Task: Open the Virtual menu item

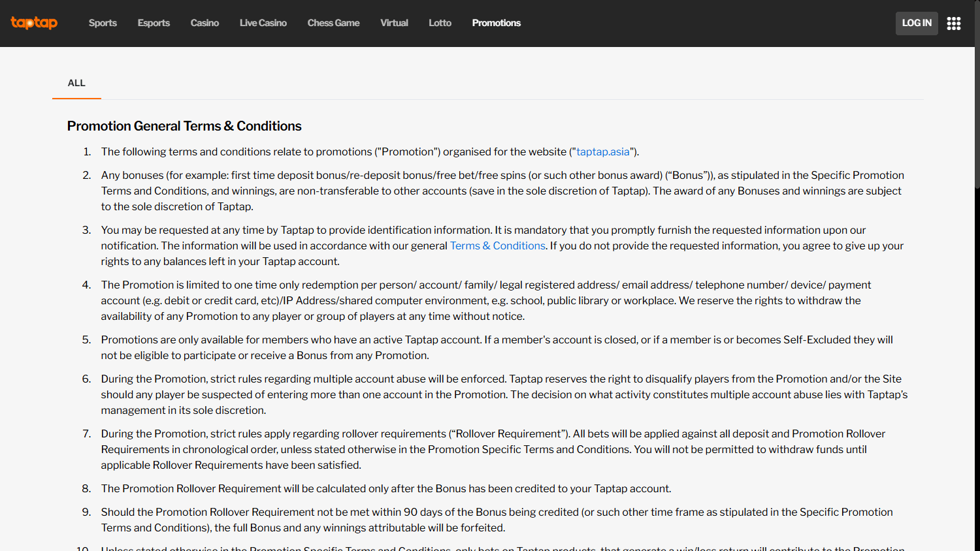Action: 394,23
